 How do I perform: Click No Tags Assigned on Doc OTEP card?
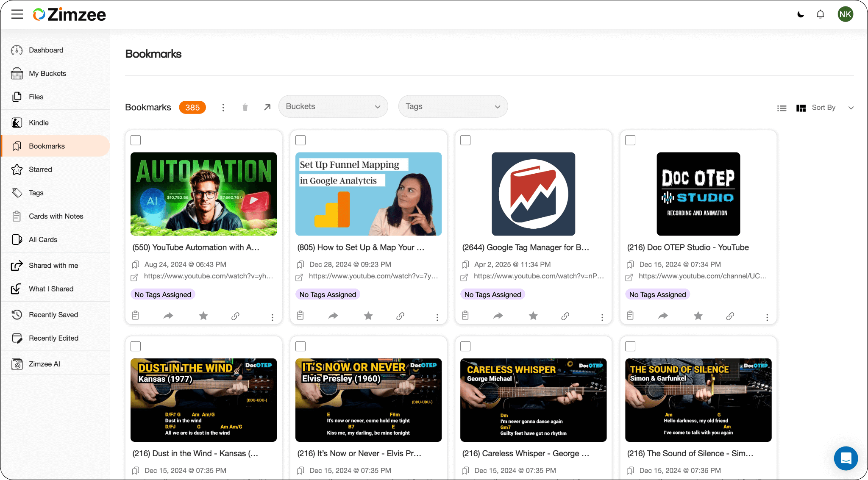[x=657, y=294]
